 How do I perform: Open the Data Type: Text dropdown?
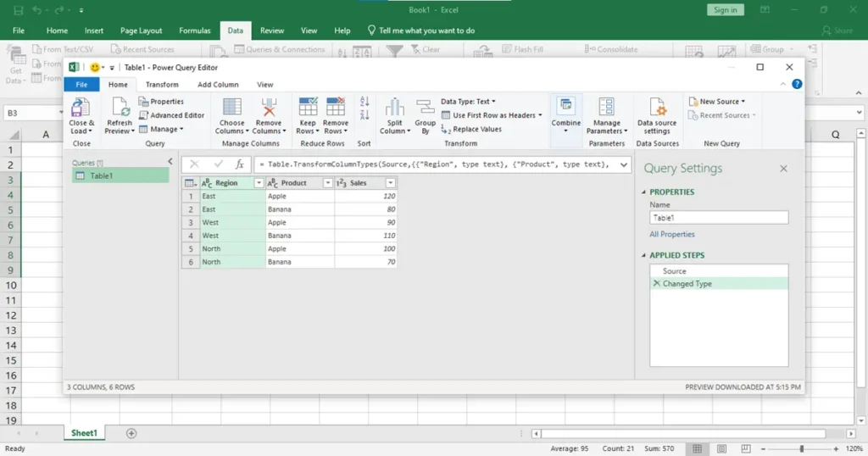[468, 102]
